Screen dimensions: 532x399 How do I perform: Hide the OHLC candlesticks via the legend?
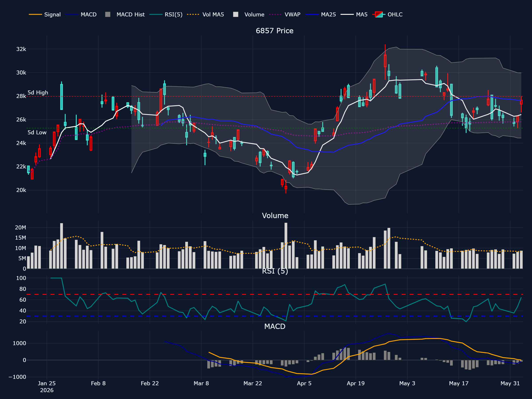point(387,14)
